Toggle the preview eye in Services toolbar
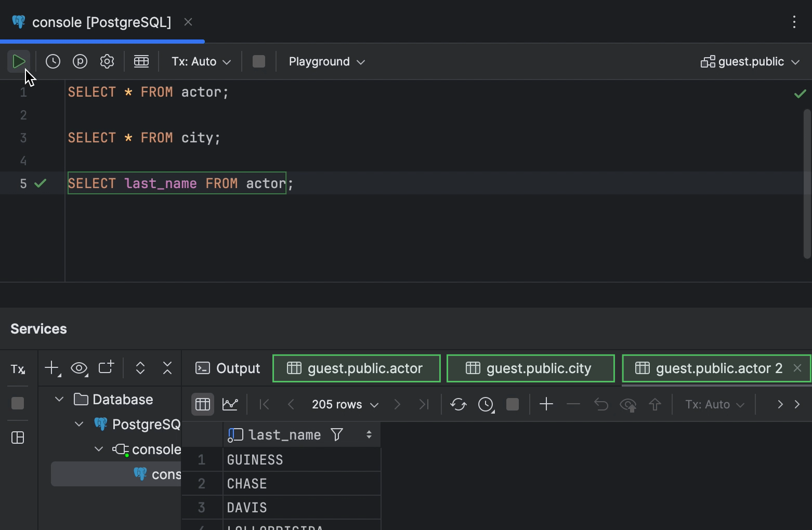812x530 pixels. tap(78, 368)
